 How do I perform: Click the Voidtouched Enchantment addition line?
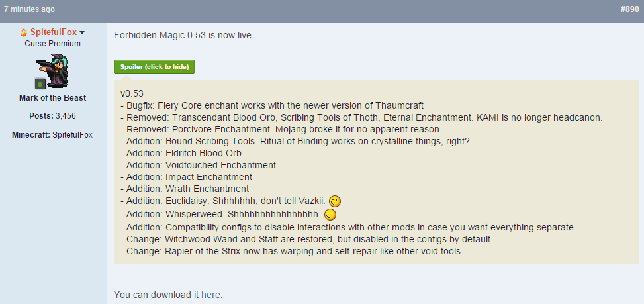point(199,165)
